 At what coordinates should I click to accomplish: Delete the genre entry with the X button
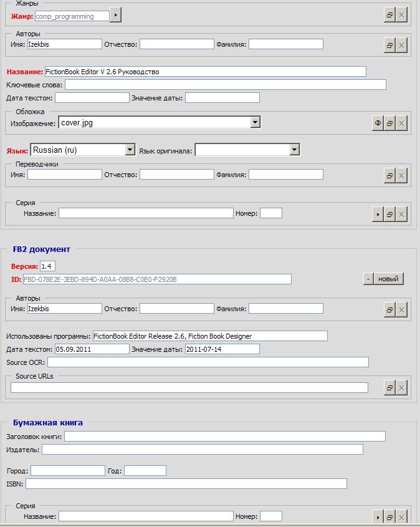402,16
